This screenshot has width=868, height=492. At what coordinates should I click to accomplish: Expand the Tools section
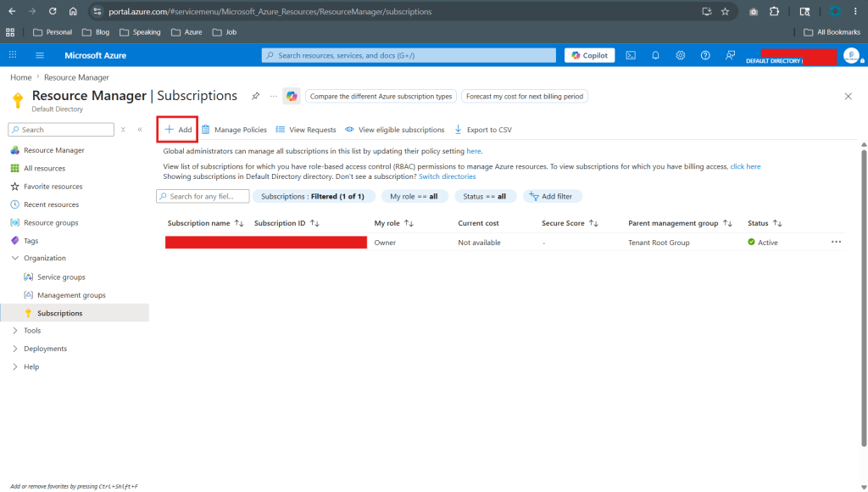point(15,331)
